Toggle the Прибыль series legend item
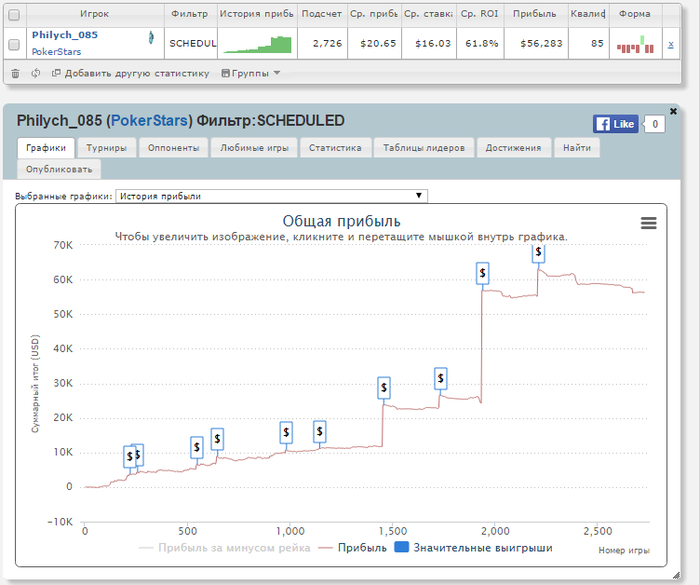 click(352, 548)
